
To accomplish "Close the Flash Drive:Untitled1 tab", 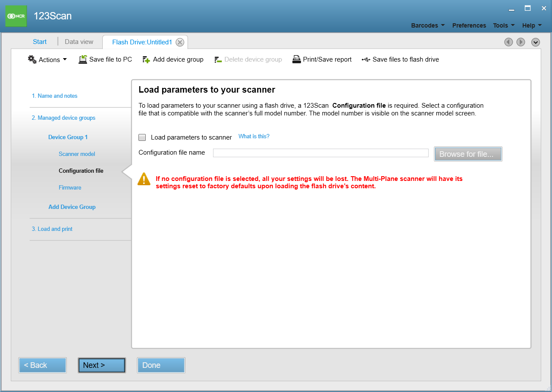I will click(x=180, y=42).
